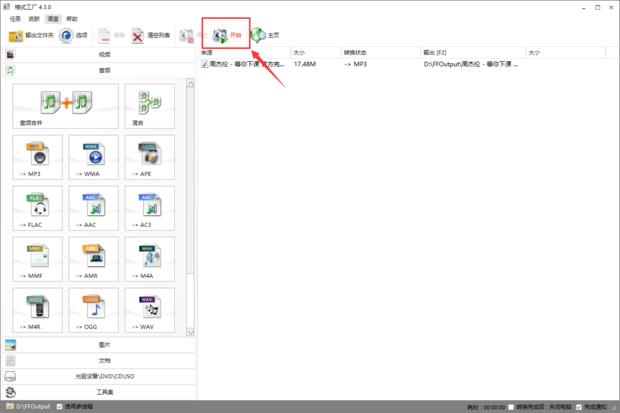Select the -> FLAC format icon
The image size is (620, 413).
[x=38, y=207]
